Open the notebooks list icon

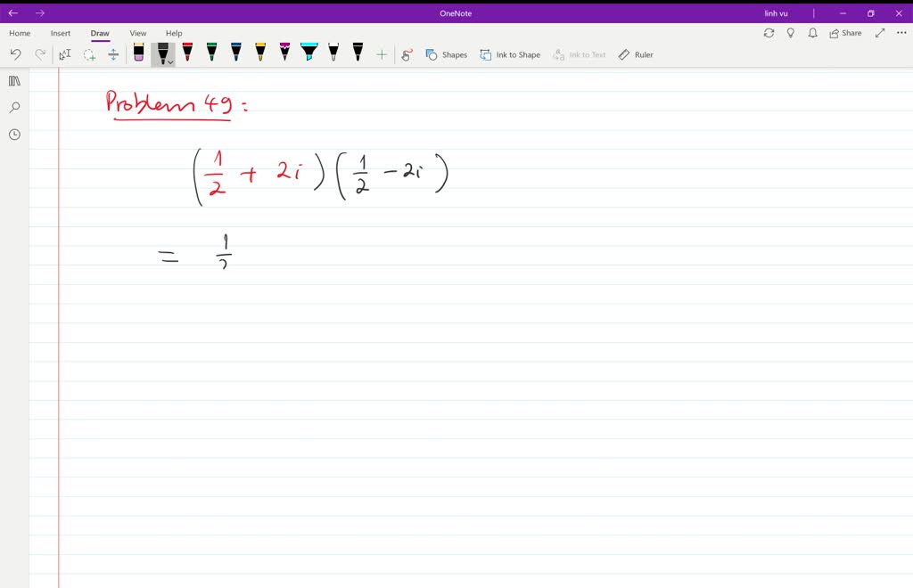tap(13, 80)
